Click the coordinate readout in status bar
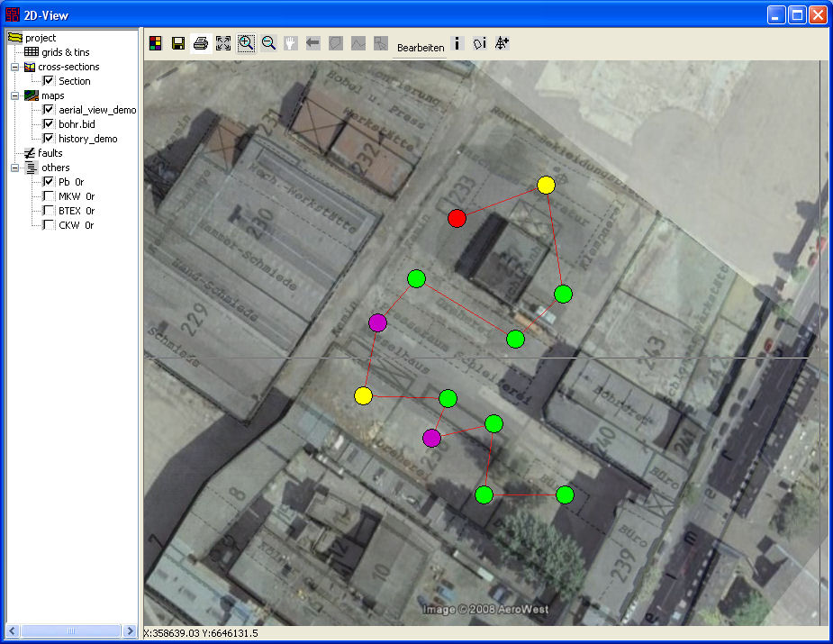The image size is (833, 644). [201, 633]
